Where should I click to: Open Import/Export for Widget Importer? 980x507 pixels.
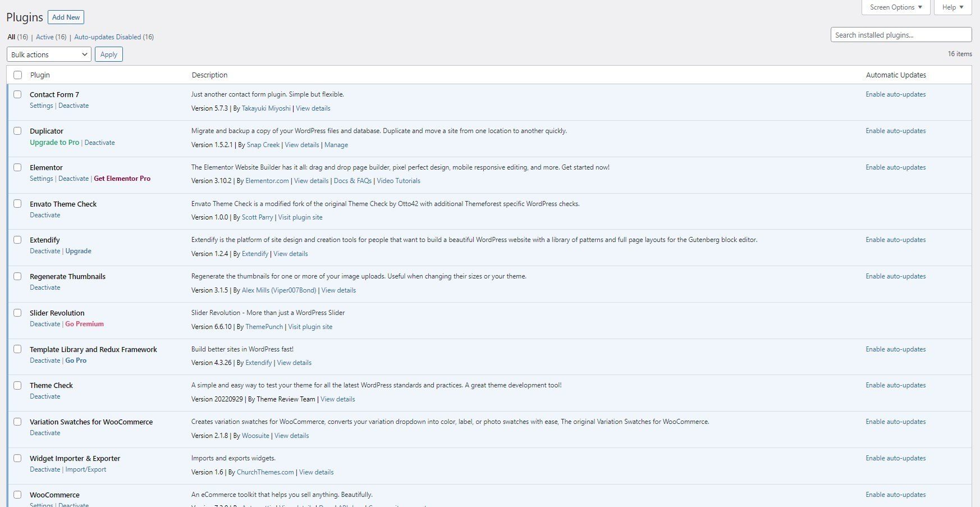coord(85,469)
